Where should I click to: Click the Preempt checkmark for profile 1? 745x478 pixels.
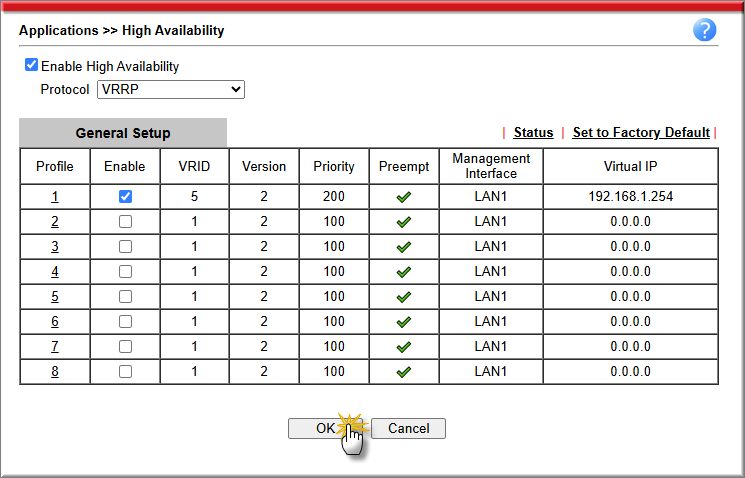404,197
